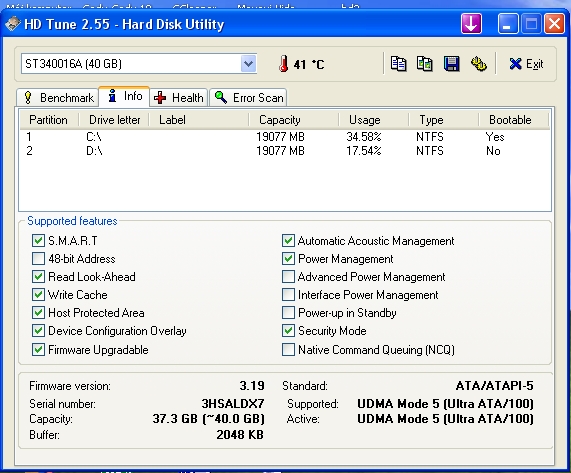This screenshot has width=571, height=473.
Task: Open the Health tab
Action: click(x=179, y=98)
